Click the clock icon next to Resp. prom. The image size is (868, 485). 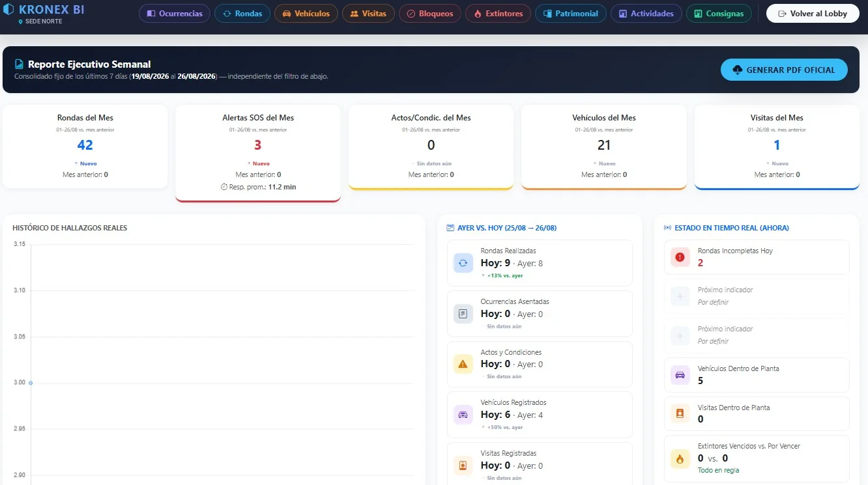tap(224, 187)
